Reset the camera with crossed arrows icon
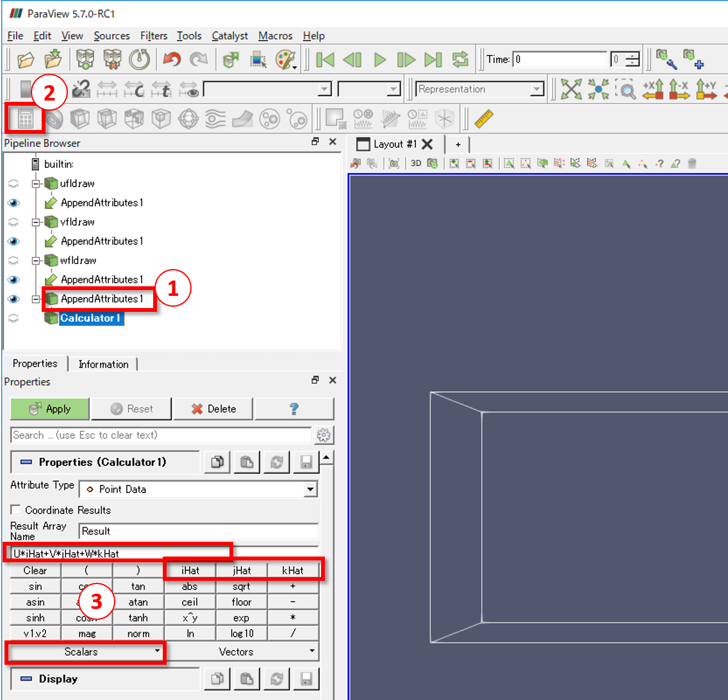The height and width of the screenshot is (700, 728). (x=571, y=89)
